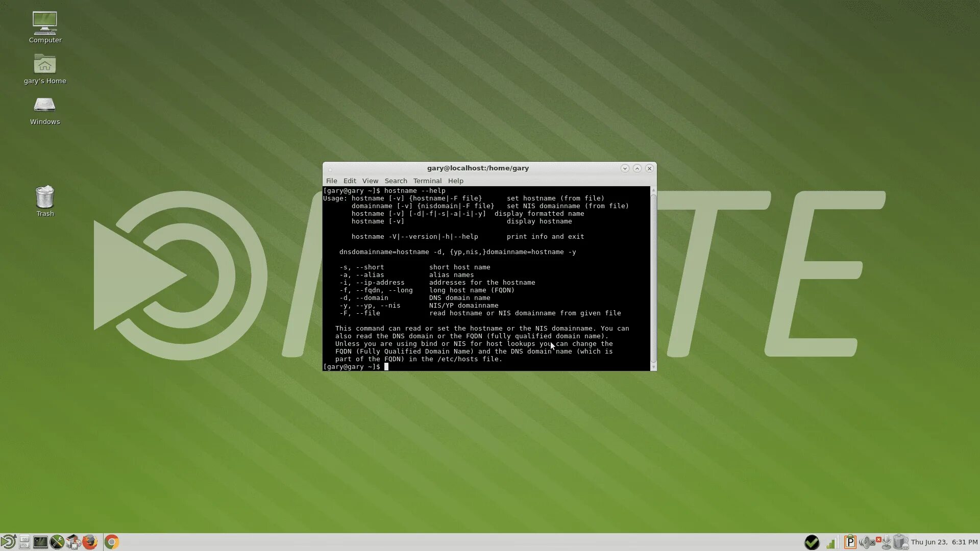Screen dimensions: 980x551
Task: Open the Terminal menu in the menu bar
Action: (427, 181)
